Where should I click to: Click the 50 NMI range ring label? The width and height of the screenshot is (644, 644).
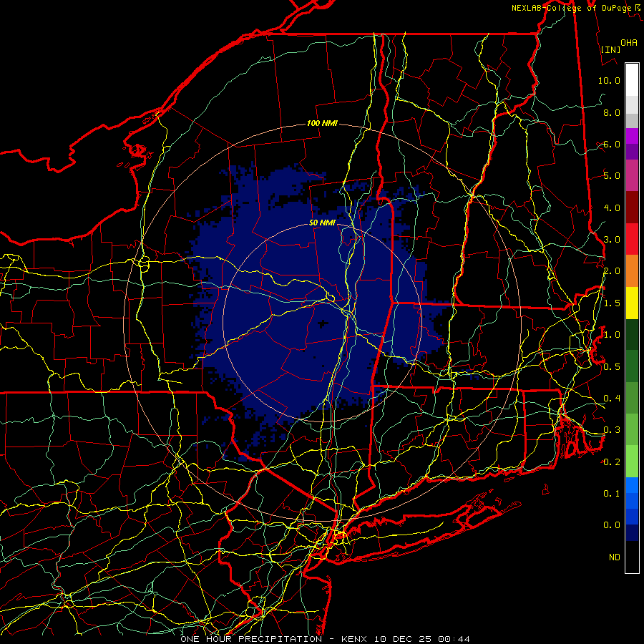(322, 223)
